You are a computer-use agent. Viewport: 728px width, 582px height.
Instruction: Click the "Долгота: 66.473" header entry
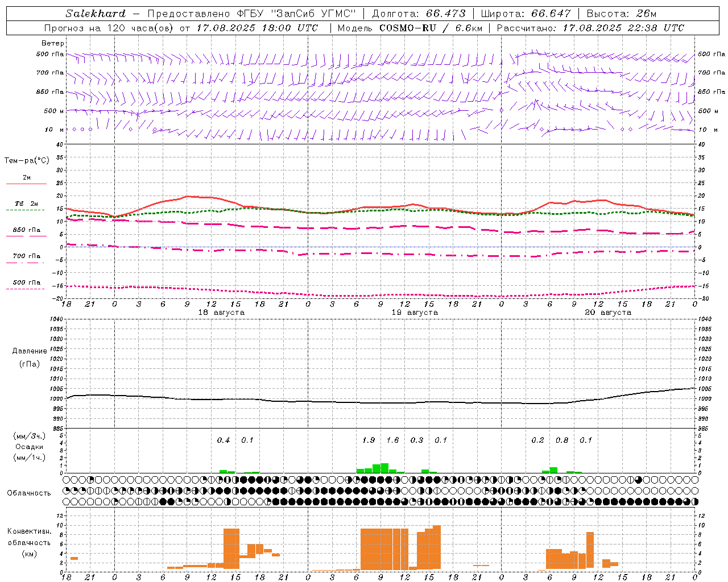[x=419, y=14]
